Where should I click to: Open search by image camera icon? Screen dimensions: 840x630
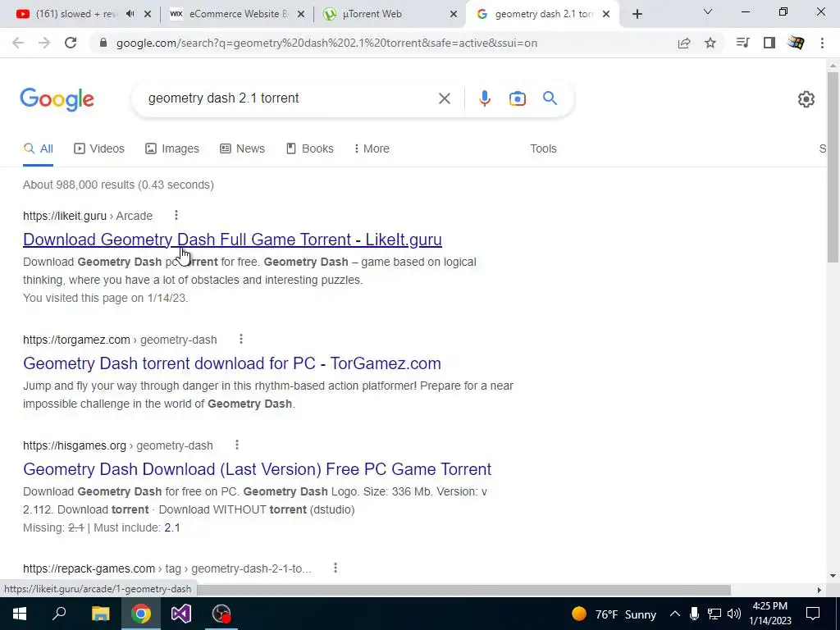click(x=517, y=98)
